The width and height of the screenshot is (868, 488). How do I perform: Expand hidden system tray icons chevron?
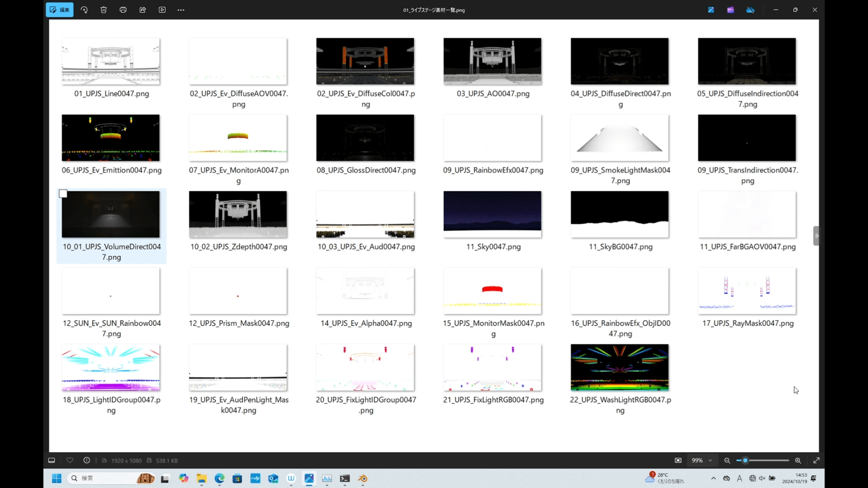pos(713,478)
